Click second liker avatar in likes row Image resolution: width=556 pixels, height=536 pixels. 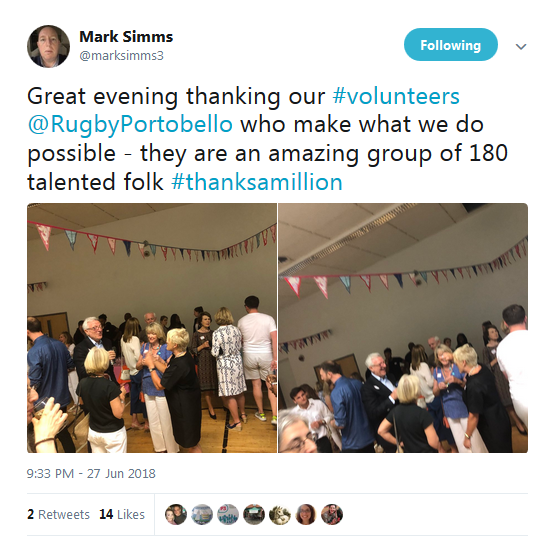[202, 514]
